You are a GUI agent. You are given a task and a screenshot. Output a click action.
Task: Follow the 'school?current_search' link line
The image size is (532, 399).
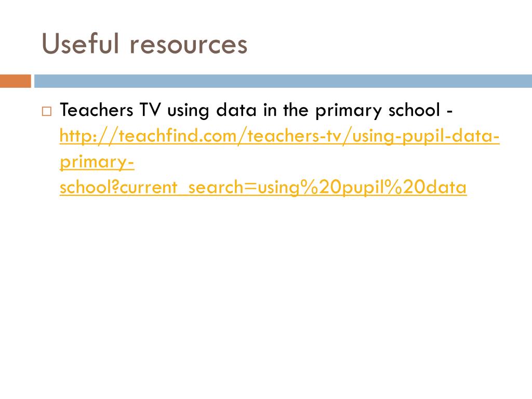click(263, 188)
